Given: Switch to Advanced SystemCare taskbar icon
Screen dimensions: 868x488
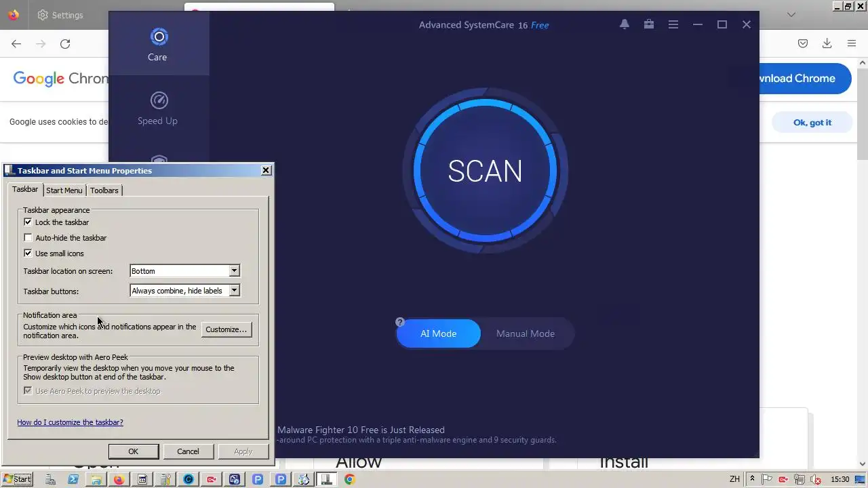Looking at the screenshot, I should point(189,479).
